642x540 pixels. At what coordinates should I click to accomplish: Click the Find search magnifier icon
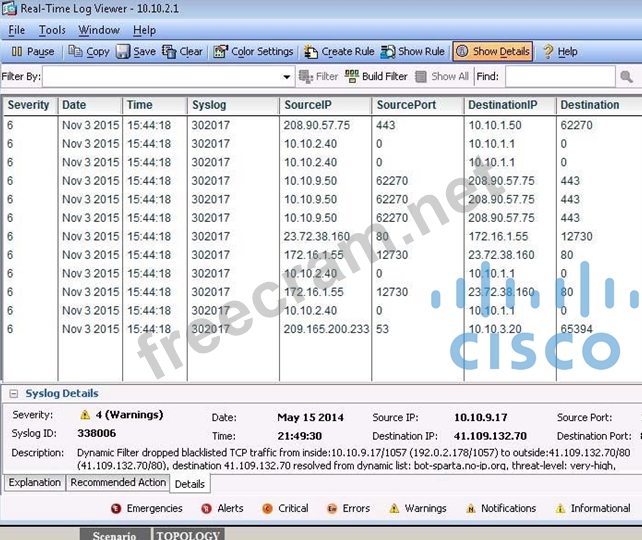(626, 77)
